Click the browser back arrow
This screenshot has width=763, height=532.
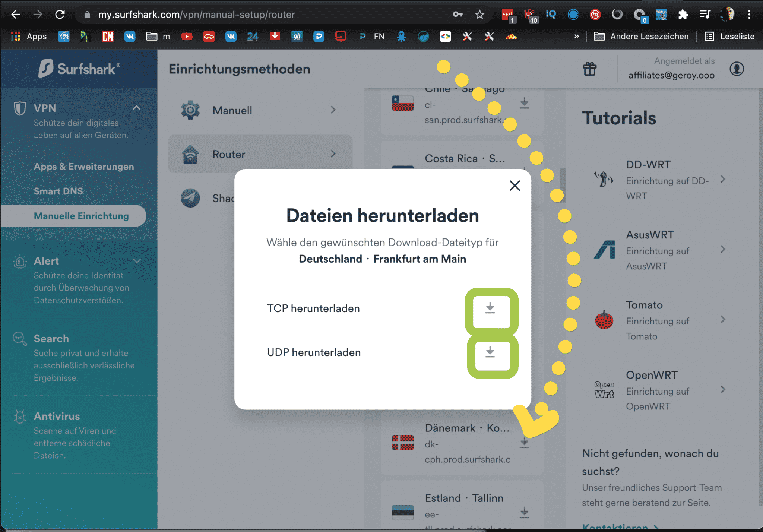(16, 15)
